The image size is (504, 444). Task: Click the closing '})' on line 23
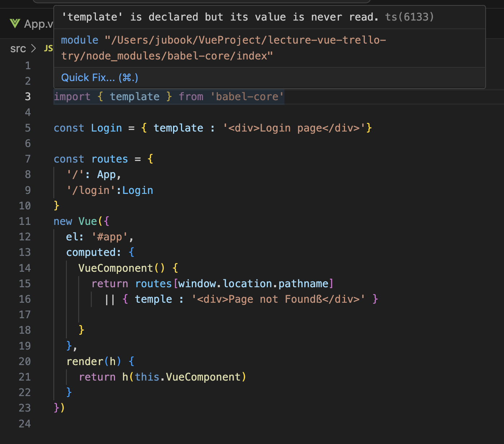pyautogui.click(x=59, y=408)
